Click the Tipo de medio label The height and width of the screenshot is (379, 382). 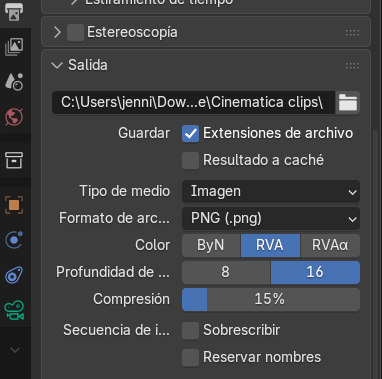click(125, 191)
